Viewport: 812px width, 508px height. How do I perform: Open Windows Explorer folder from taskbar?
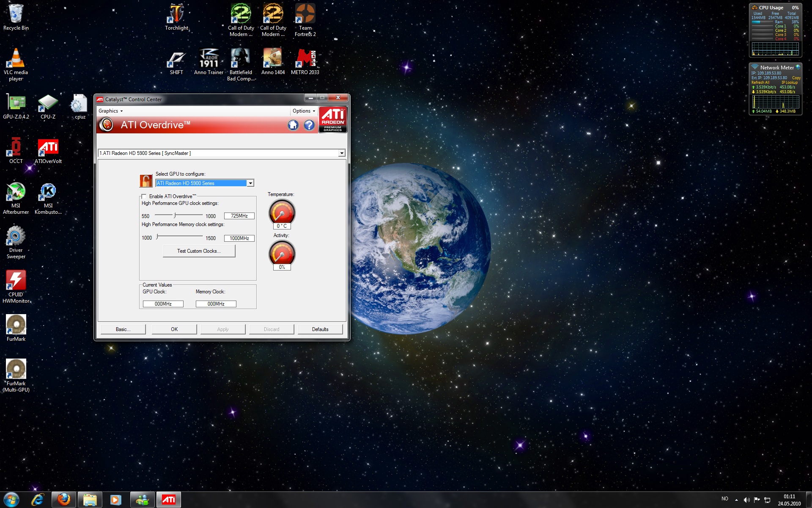[x=90, y=500]
